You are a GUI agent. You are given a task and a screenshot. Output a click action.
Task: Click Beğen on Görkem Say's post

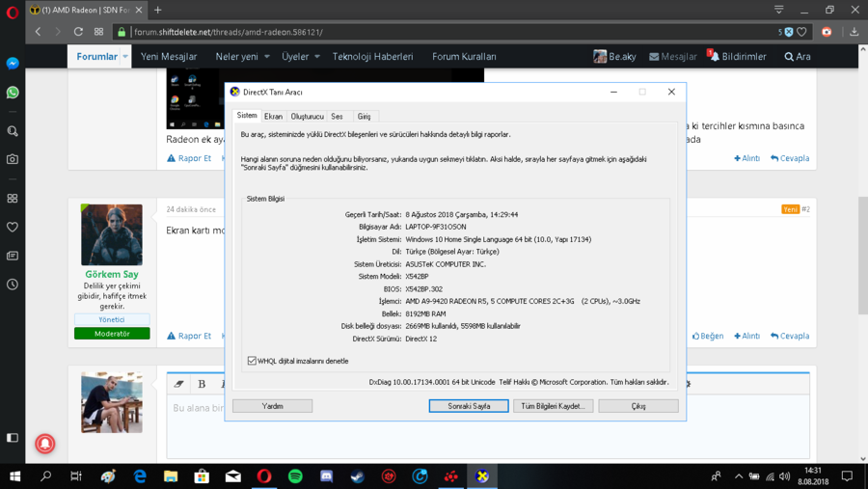pos(708,336)
